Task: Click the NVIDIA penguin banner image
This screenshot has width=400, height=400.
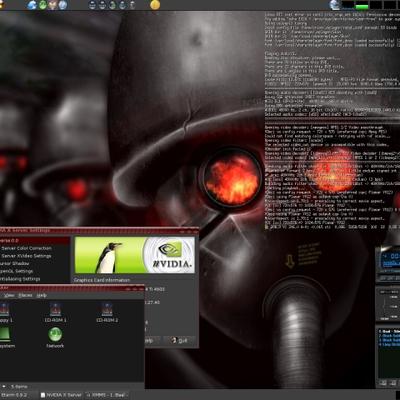Action: point(134,255)
